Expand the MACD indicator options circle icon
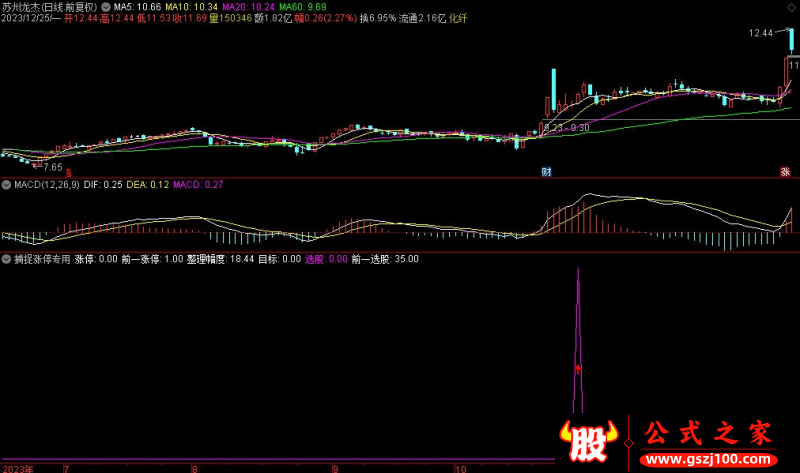 (6, 185)
